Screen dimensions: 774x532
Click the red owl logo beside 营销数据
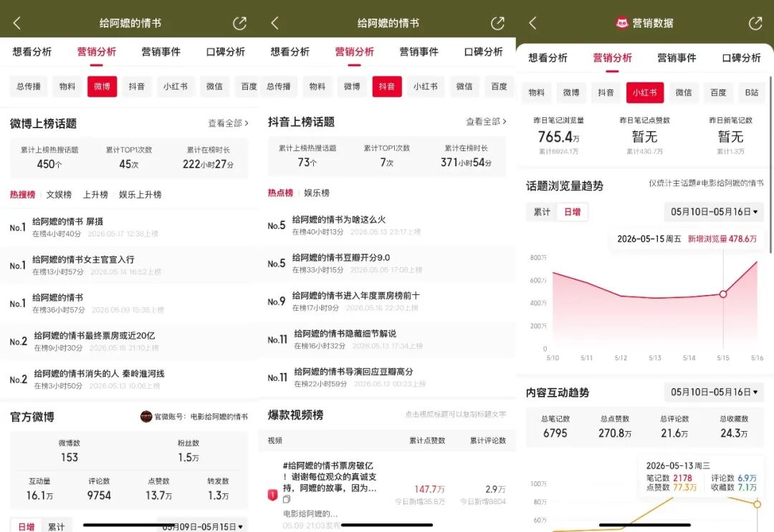(x=622, y=23)
